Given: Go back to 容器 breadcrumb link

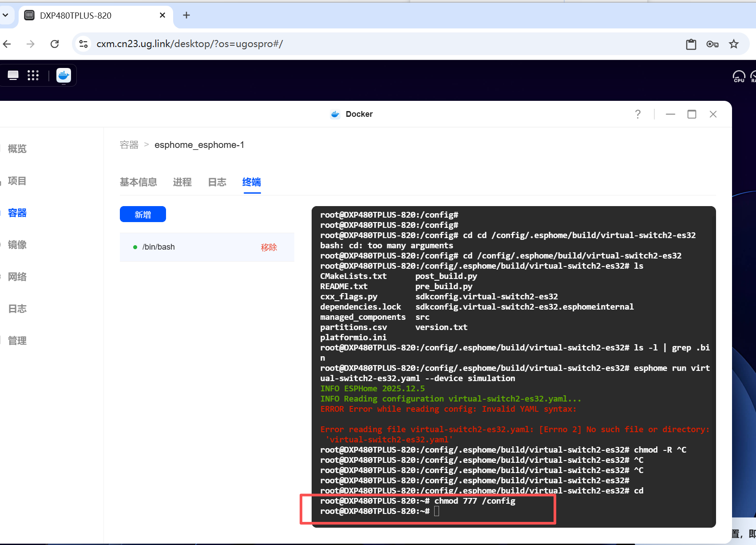Looking at the screenshot, I should (x=129, y=145).
